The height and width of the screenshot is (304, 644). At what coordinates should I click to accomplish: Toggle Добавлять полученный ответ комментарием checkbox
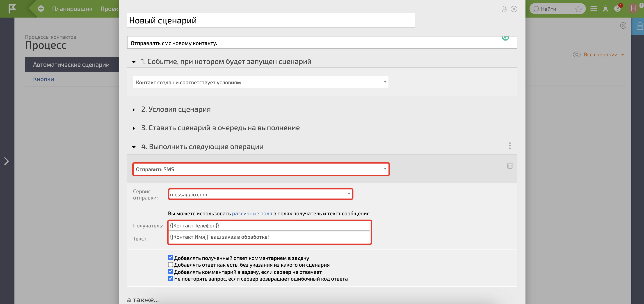pos(171,257)
